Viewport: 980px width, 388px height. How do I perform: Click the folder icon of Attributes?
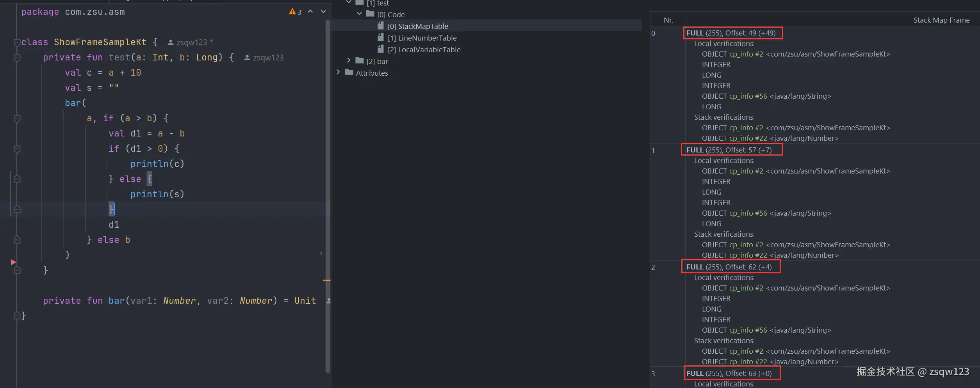pos(349,73)
